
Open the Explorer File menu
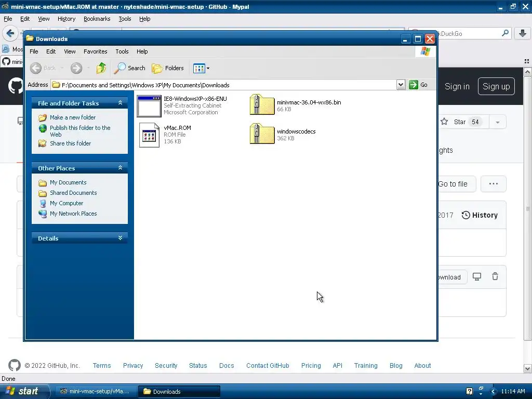(x=34, y=51)
